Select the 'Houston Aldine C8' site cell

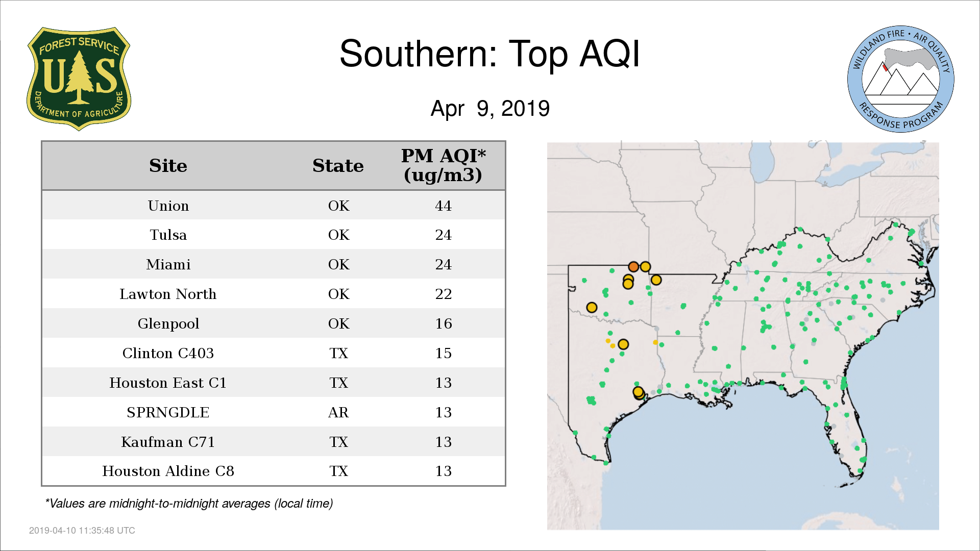168,471
